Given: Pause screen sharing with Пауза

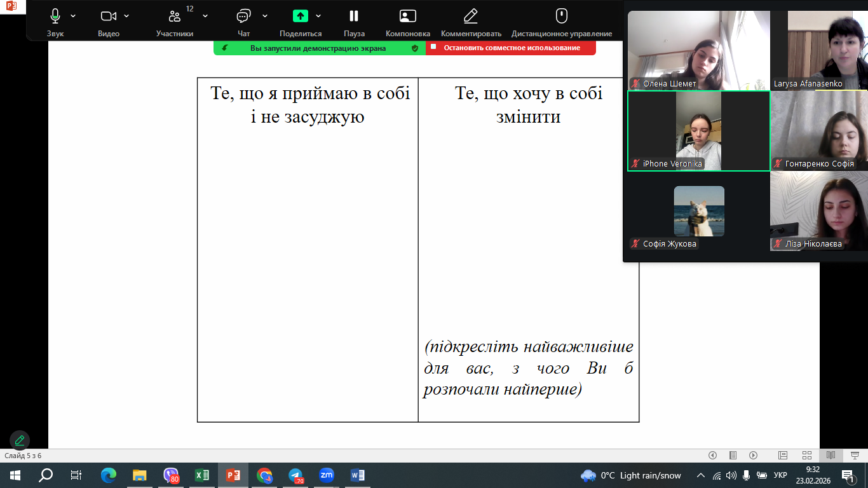Looking at the screenshot, I should 354,17.
